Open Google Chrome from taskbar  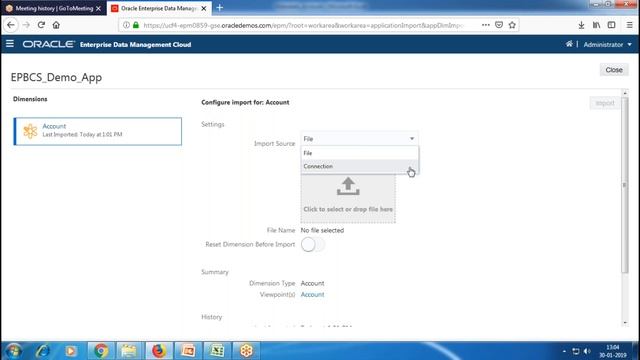pos(100,351)
